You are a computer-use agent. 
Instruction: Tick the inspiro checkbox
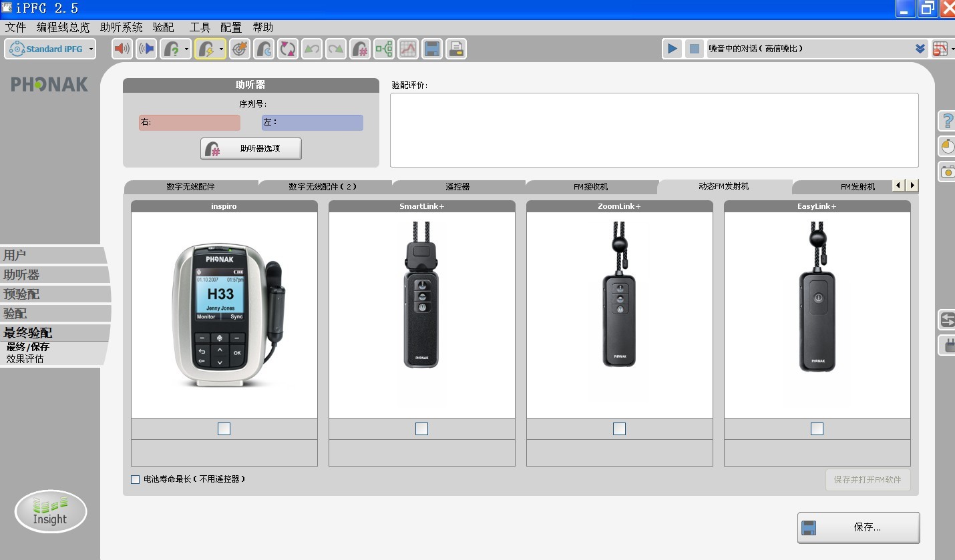coord(224,429)
